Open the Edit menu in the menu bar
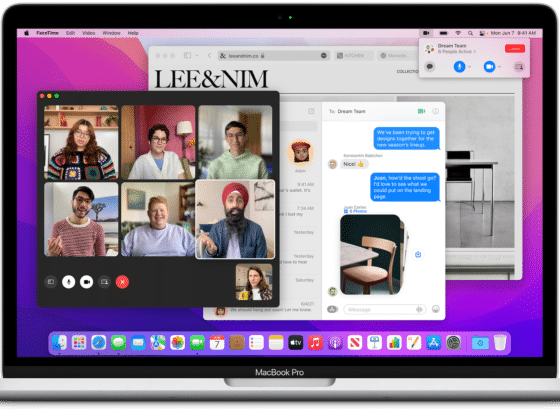Screen dimensions: 560x420 click(70, 33)
